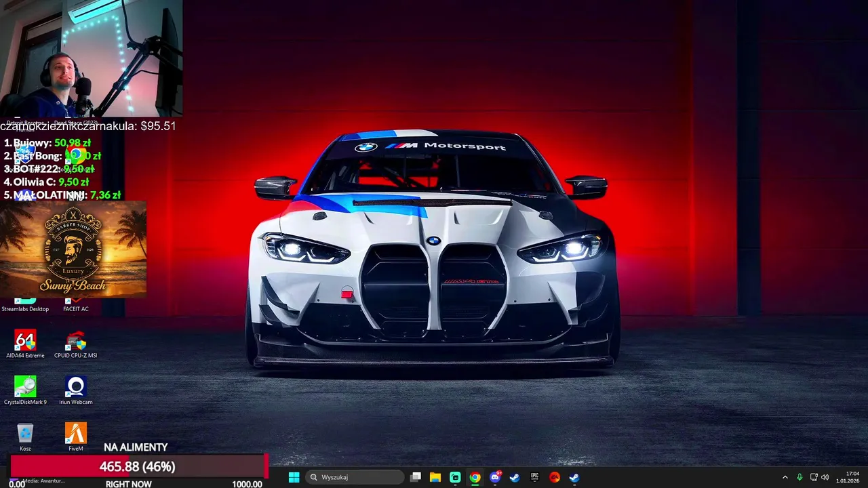Select the Streamlabs Desktop shortcut label
The width and height of the screenshot is (868, 488).
click(x=25, y=309)
